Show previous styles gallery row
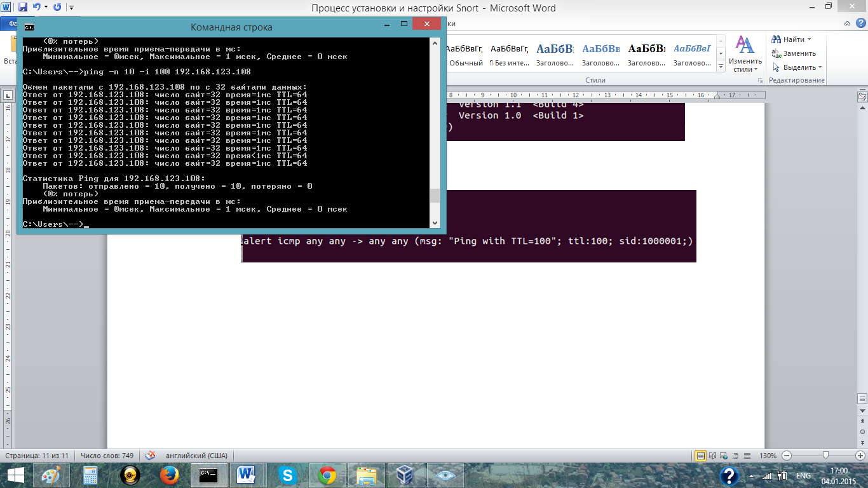Screen dimensions: 868x488 click(x=721, y=41)
